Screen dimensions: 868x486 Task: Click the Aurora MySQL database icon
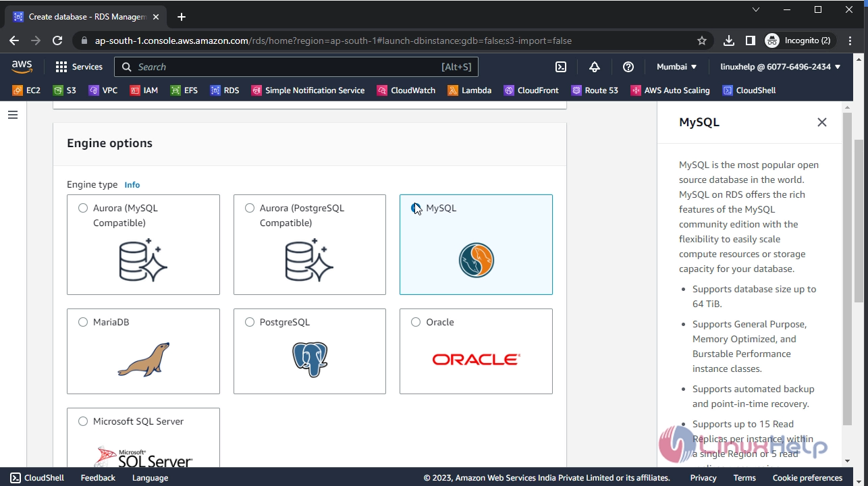click(143, 261)
